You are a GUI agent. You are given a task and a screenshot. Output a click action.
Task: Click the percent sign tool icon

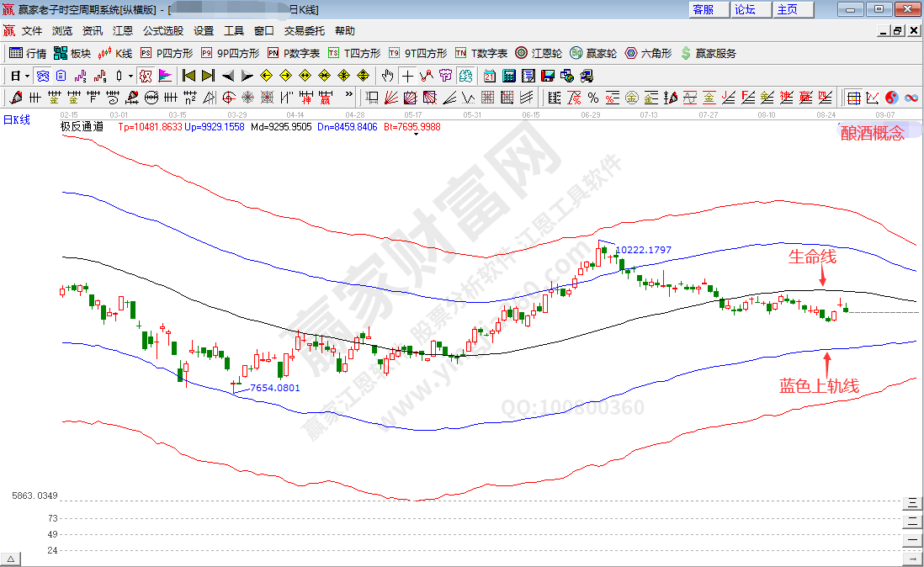[593, 98]
